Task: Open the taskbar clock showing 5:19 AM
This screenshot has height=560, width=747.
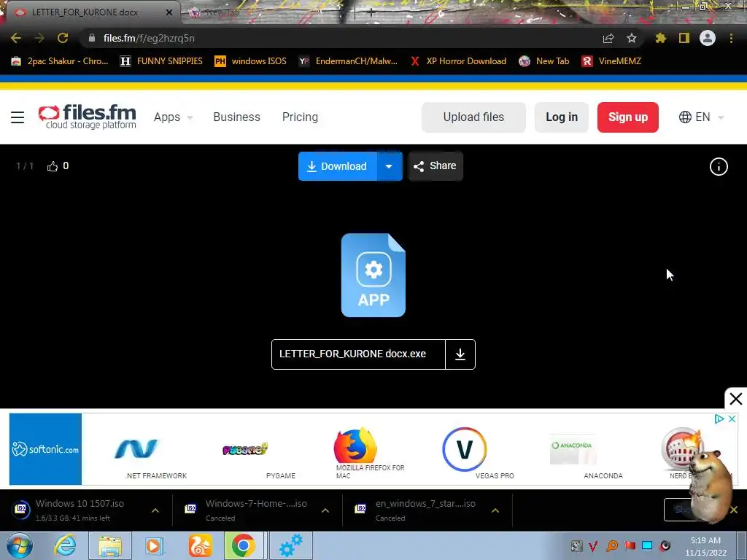Action: [706, 546]
